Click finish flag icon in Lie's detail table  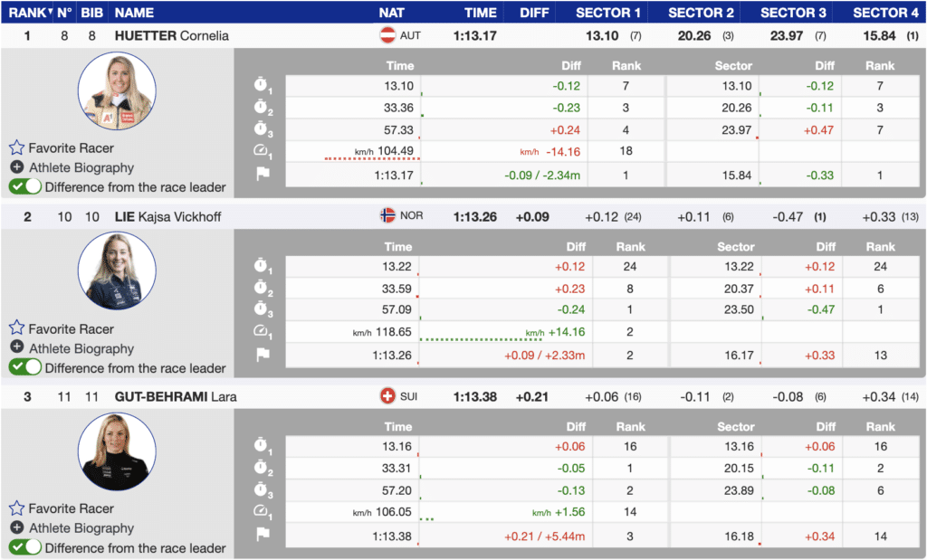tap(263, 355)
